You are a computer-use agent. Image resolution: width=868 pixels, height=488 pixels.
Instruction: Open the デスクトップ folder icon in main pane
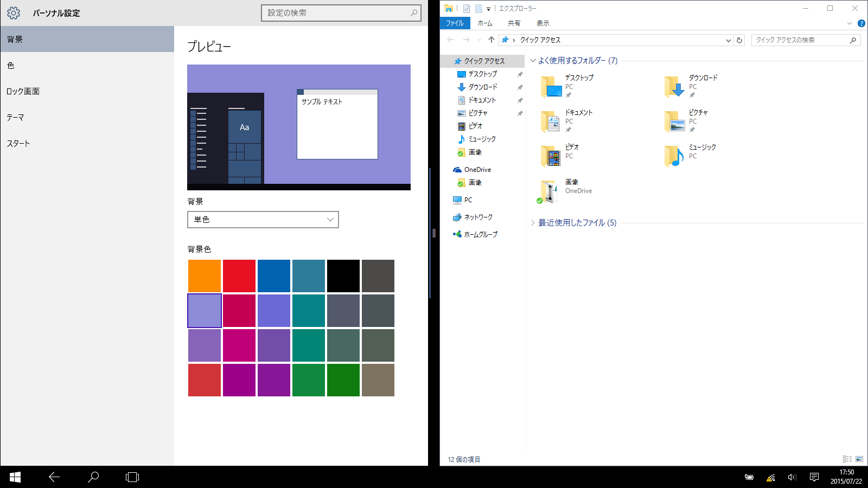551,87
